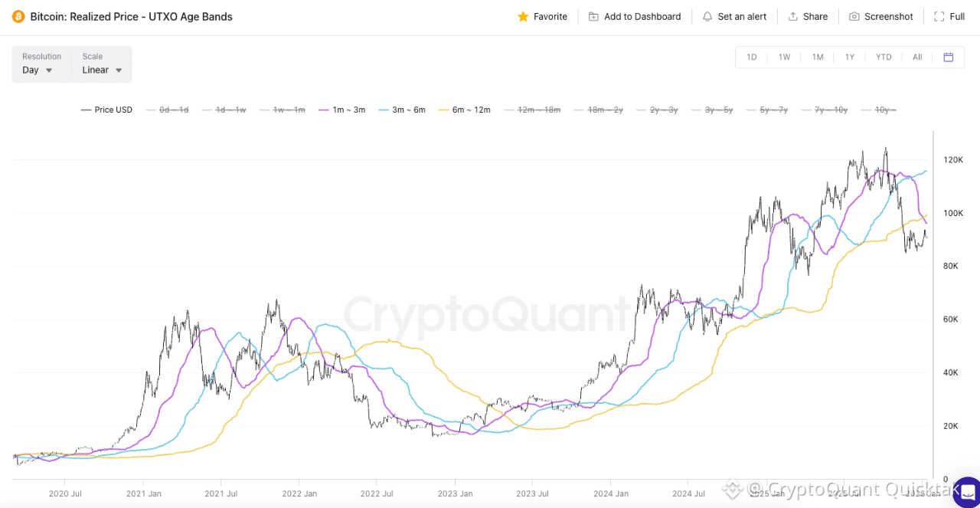Click the Full screen expand icon
This screenshot has height=508, width=980.
point(939,16)
